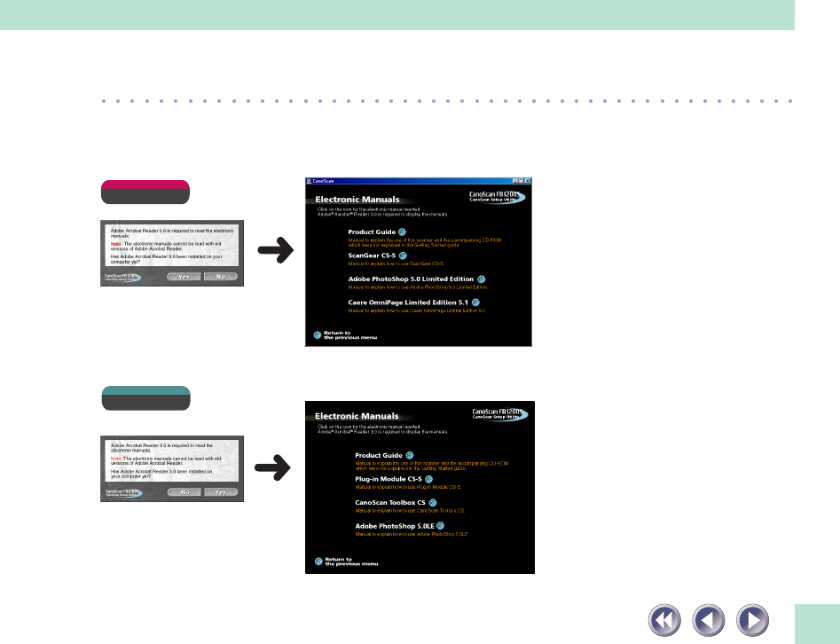Viewport: 840px width, 644px height.
Task: Go to the first page with double-arrow button
Action: pyautogui.click(x=664, y=620)
